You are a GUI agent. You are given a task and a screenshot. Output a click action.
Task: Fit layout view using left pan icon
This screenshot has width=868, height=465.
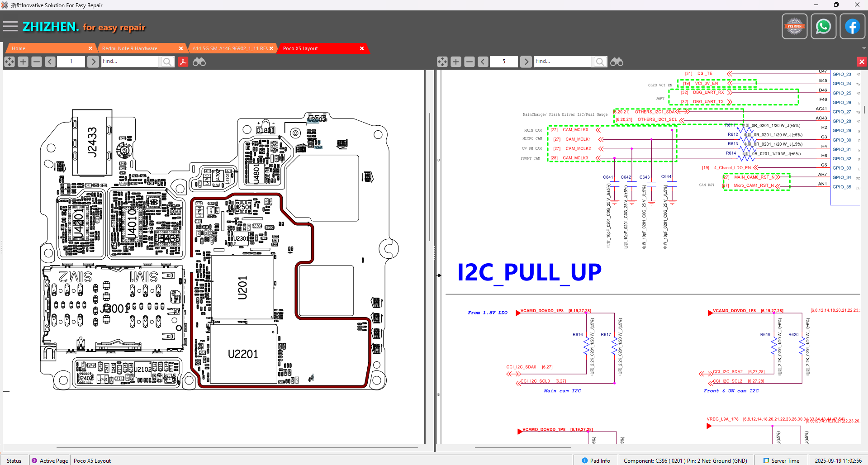(x=9, y=62)
